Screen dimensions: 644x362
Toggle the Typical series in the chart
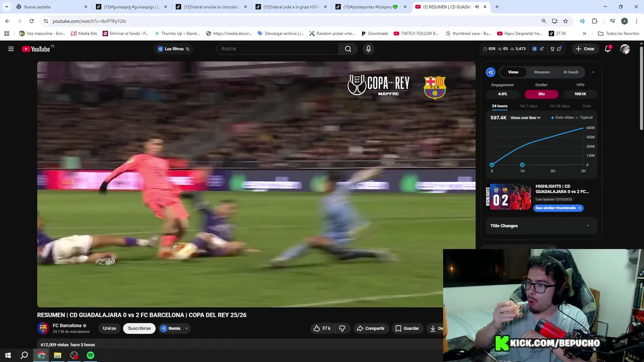(x=584, y=118)
